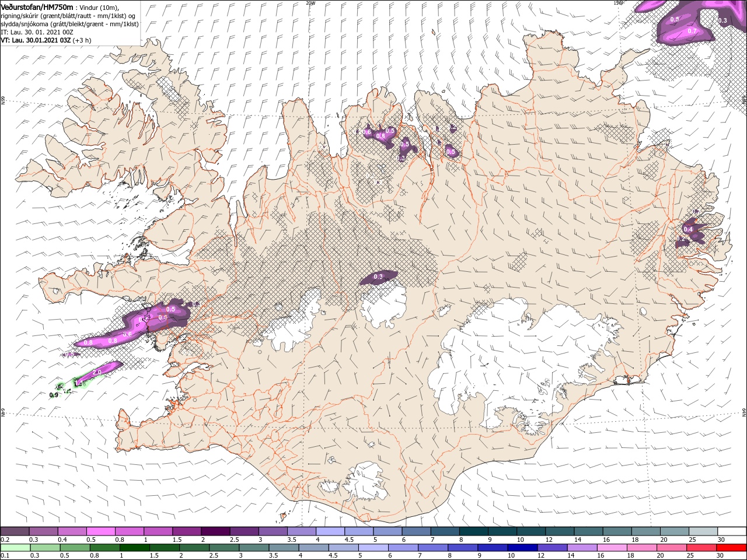This screenshot has height=560, width=747.
Task: Select the 0.9 value beside the green rain patch
Action: pos(54,395)
